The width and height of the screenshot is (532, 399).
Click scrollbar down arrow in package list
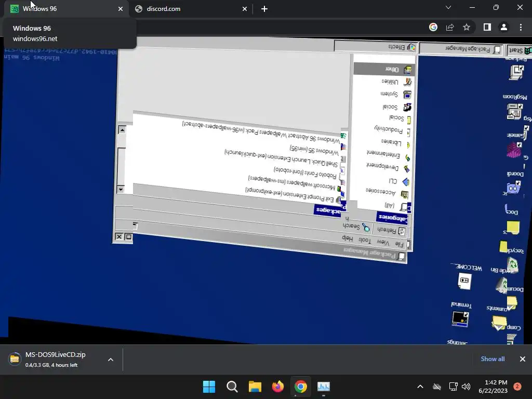click(x=121, y=189)
